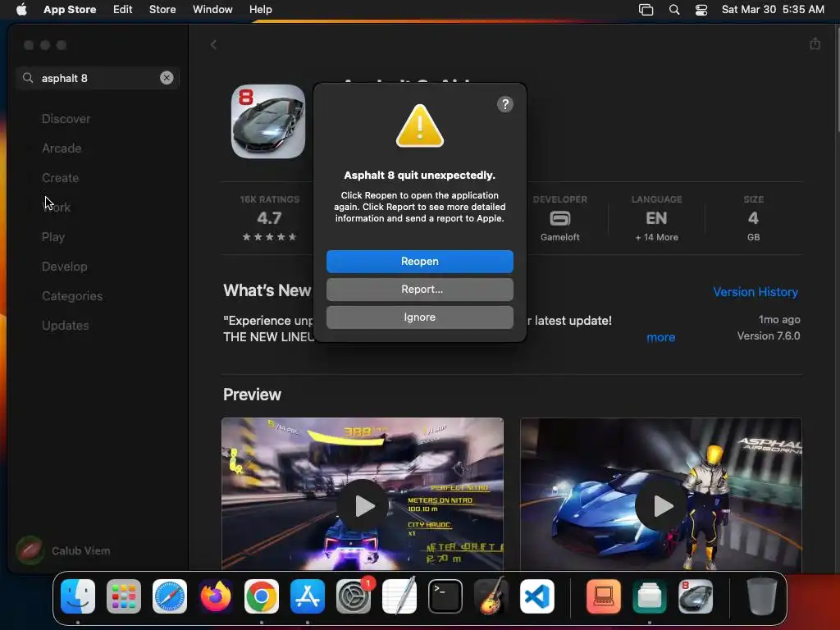Click the What's New heading
This screenshot has width=840, height=630.
267,290
